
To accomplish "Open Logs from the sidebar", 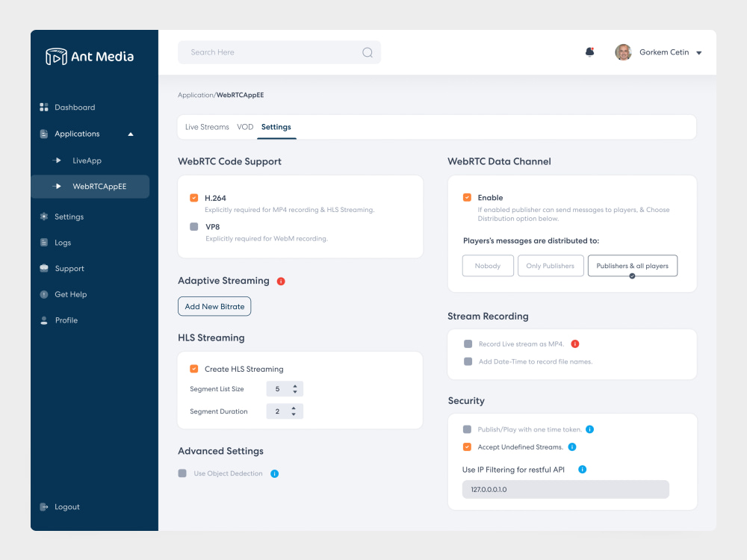I will (x=63, y=243).
